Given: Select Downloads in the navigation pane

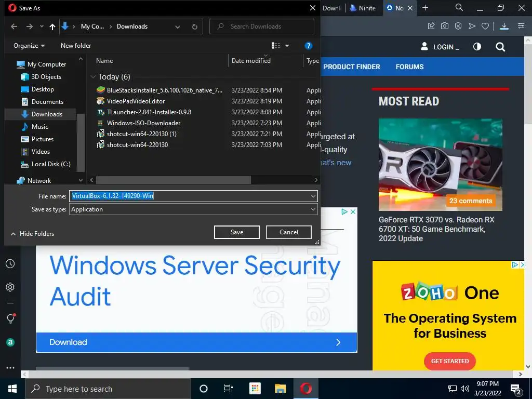Looking at the screenshot, I should [42, 114].
